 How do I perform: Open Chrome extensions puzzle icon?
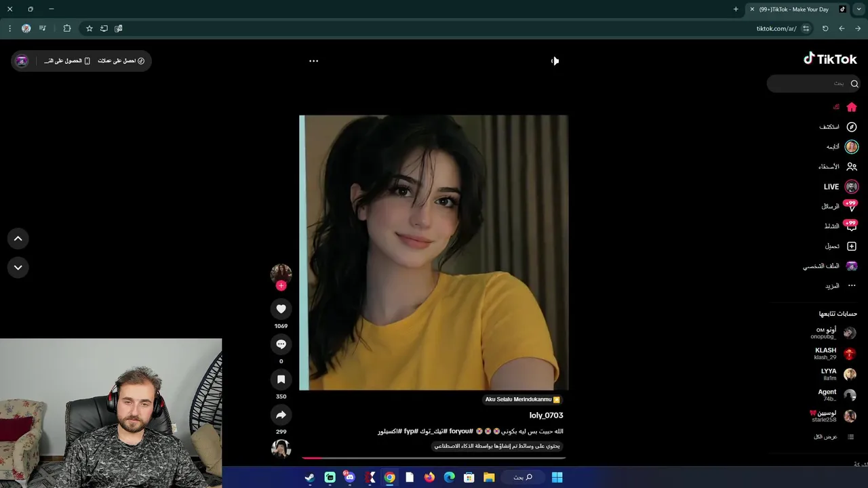click(66, 28)
